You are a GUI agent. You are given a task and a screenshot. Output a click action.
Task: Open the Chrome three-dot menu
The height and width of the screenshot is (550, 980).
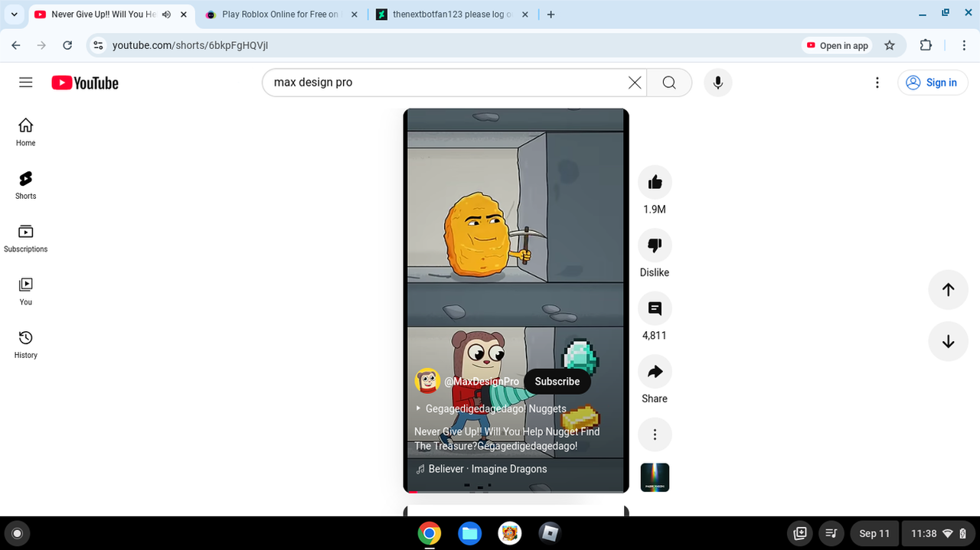[964, 45]
